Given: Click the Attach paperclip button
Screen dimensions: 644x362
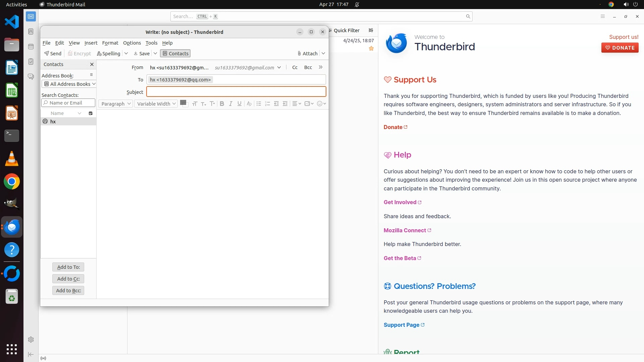Looking at the screenshot, I should [308, 54].
